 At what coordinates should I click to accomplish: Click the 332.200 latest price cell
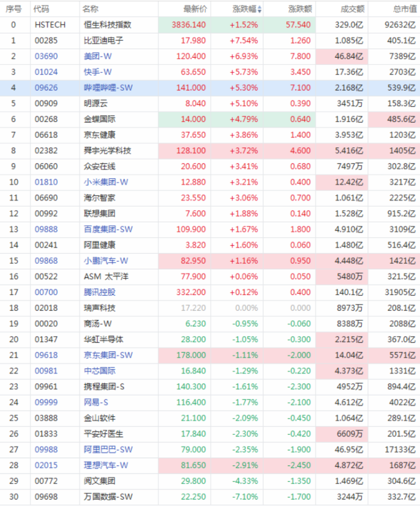[x=191, y=292]
